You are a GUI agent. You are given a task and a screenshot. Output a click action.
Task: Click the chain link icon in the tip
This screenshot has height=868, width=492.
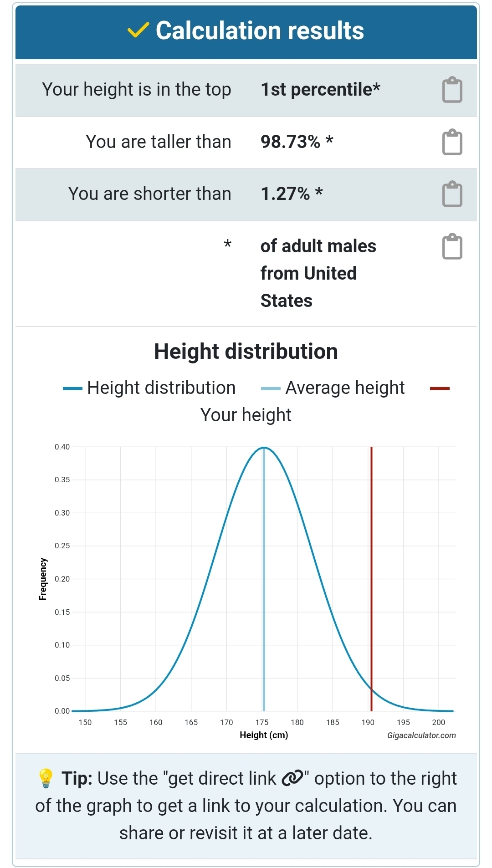pyautogui.click(x=292, y=778)
